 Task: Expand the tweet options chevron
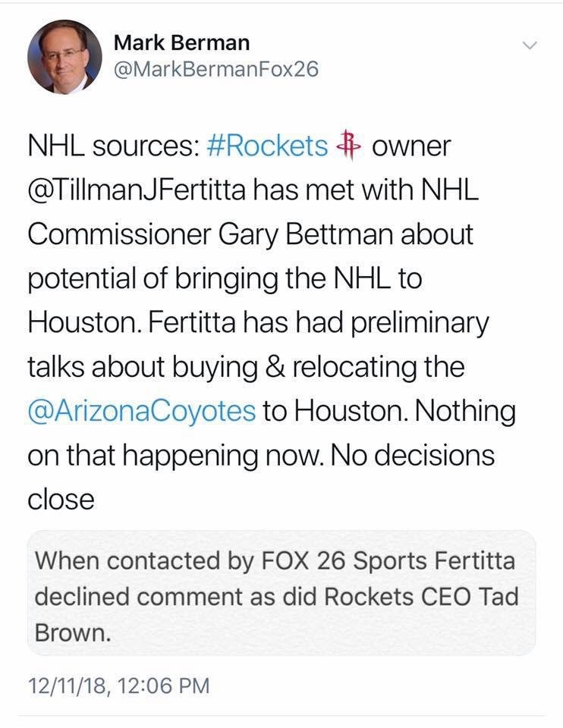pos(530,45)
